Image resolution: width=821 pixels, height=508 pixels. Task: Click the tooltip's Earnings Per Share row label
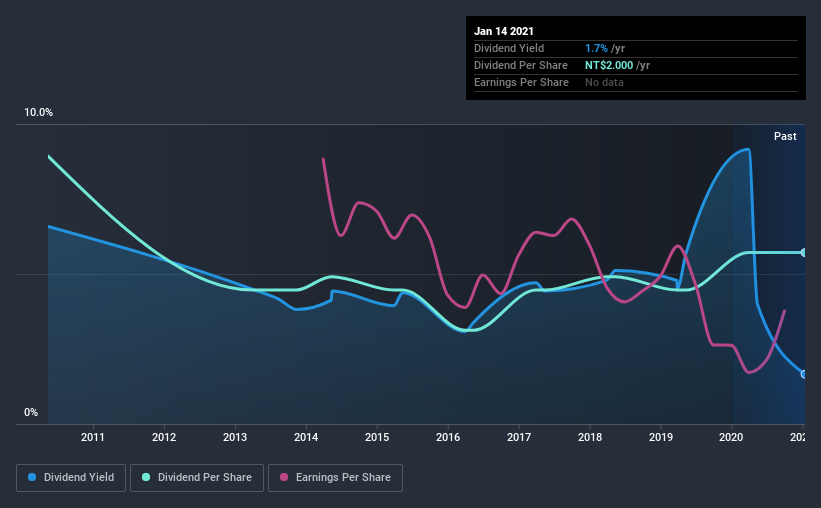click(x=522, y=82)
